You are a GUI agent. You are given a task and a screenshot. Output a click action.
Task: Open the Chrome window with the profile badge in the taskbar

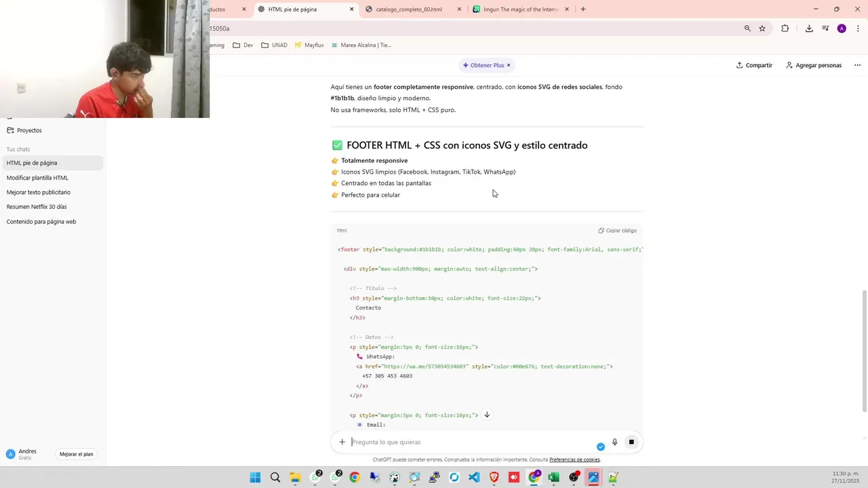click(x=534, y=478)
